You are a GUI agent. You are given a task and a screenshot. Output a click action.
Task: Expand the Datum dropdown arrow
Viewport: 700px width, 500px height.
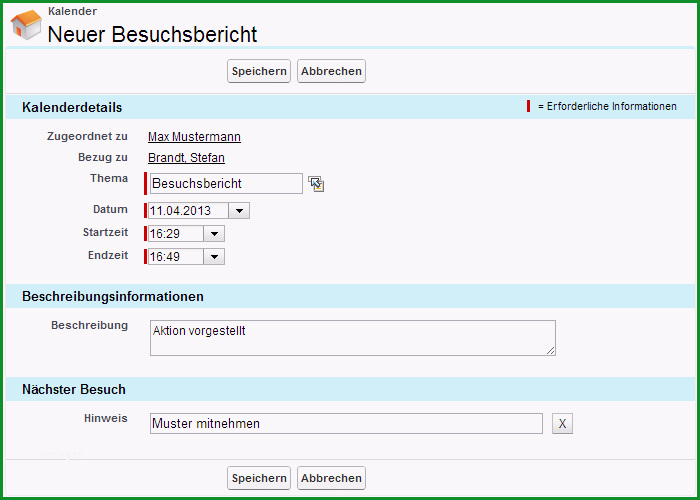coord(239,211)
